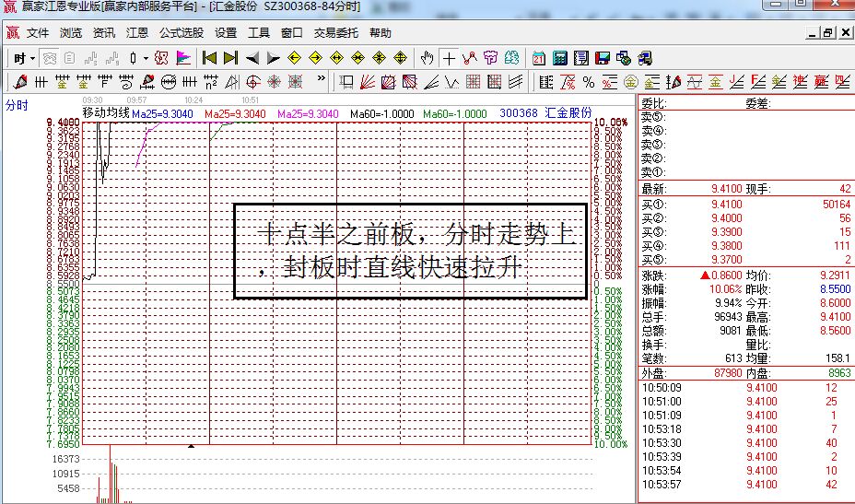Jump to last record with skip-forward arrow
This screenshot has width=855, height=504.
230,58
